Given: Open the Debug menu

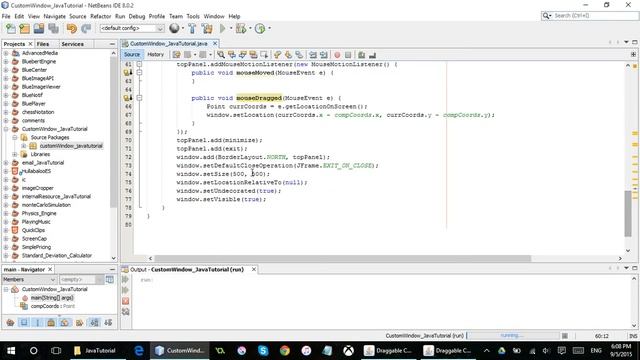Looking at the screenshot, I should click(137, 16).
